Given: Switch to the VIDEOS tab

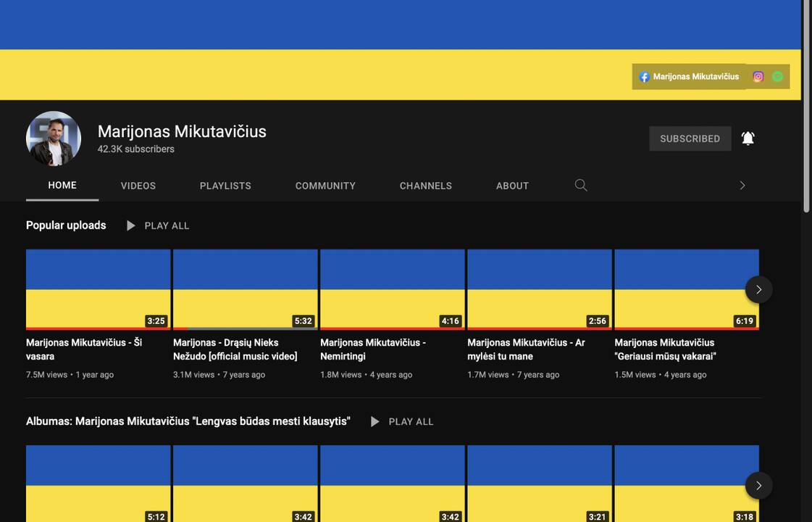Looking at the screenshot, I should (x=138, y=186).
